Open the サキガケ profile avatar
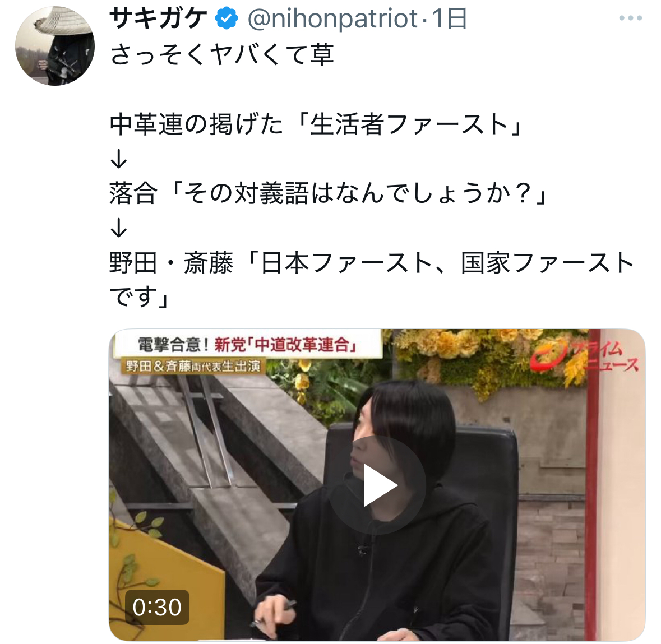The width and height of the screenshot is (661, 644). coord(55,45)
